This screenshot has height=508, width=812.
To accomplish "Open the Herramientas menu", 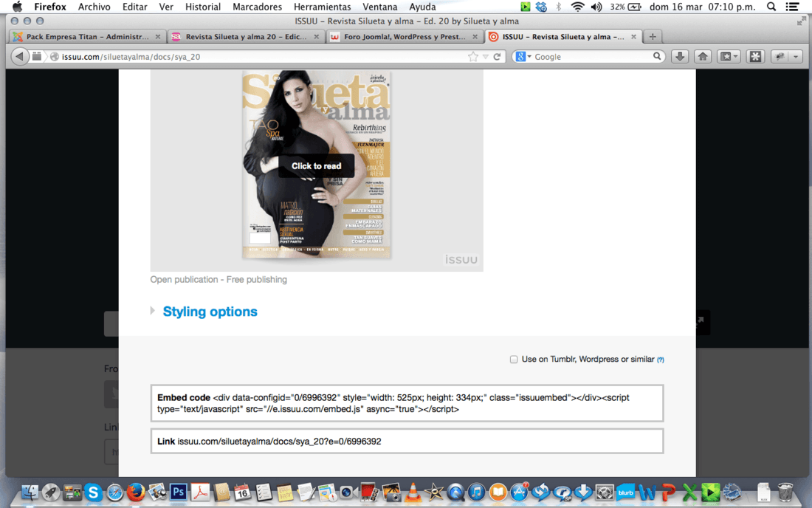I will [x=322, y=7].
